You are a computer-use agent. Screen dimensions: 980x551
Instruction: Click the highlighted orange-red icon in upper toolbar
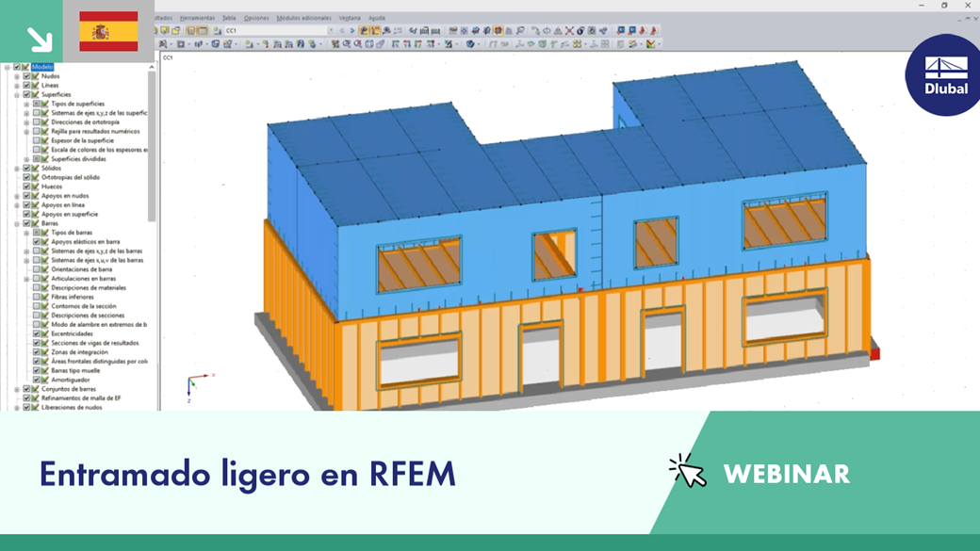pos(498,30)
